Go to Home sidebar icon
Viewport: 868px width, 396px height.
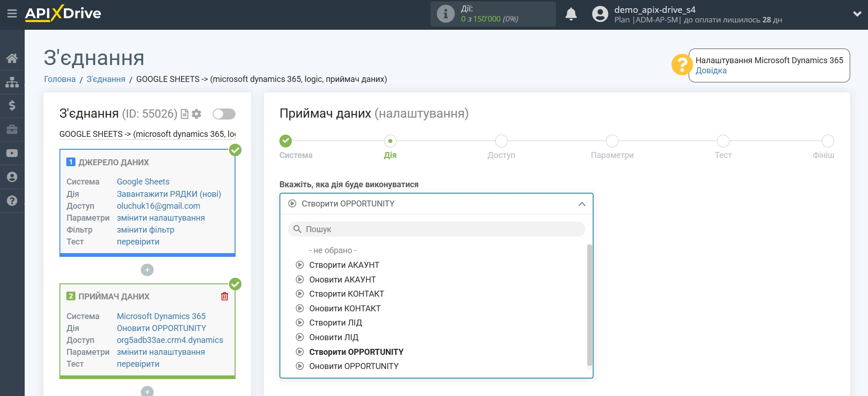pos(12,58)
